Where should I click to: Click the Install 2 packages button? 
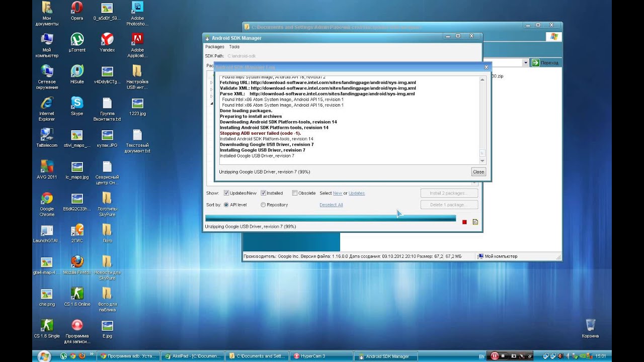[449, 193]
